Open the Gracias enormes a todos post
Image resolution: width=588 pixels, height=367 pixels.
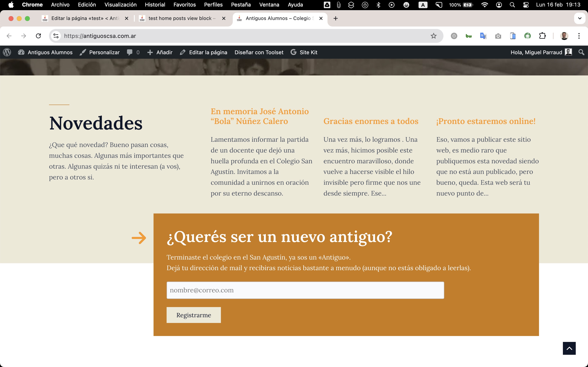(371, 121)
